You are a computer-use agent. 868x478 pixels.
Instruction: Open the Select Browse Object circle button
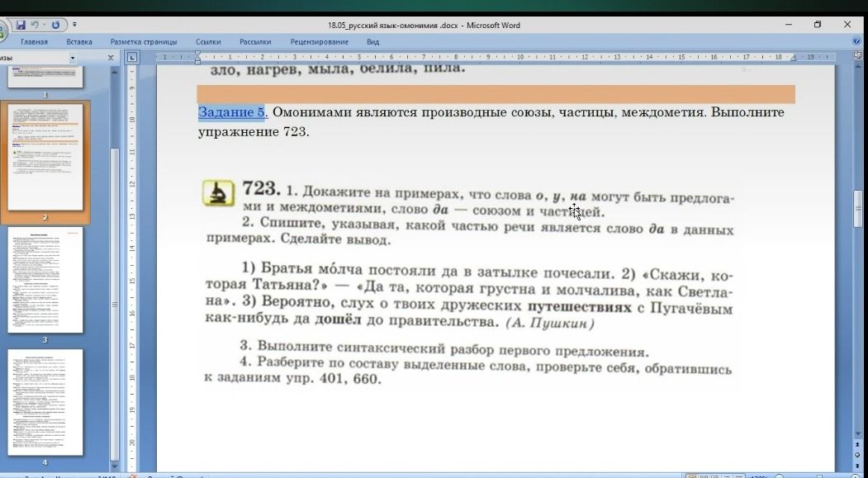(858, 455)
